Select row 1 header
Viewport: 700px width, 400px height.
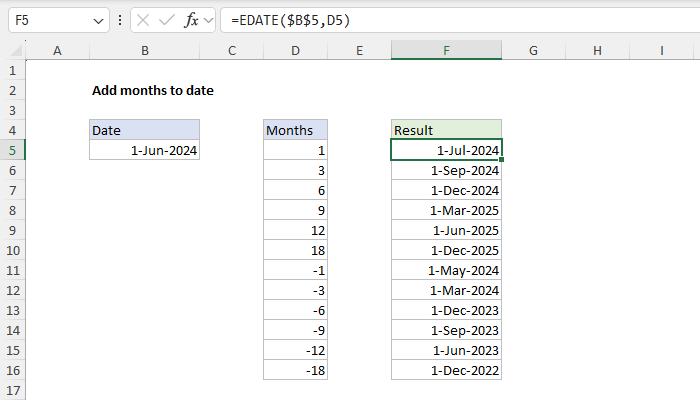(12, 70)
